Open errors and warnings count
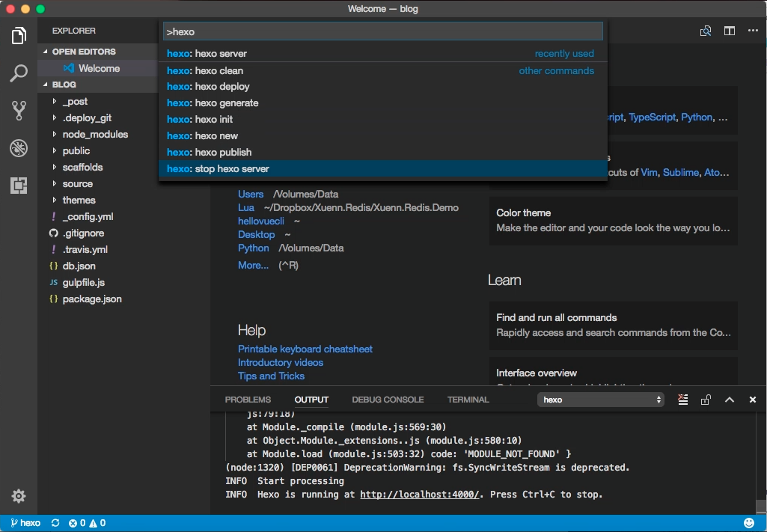767x532 pixels. coord(87,523)
